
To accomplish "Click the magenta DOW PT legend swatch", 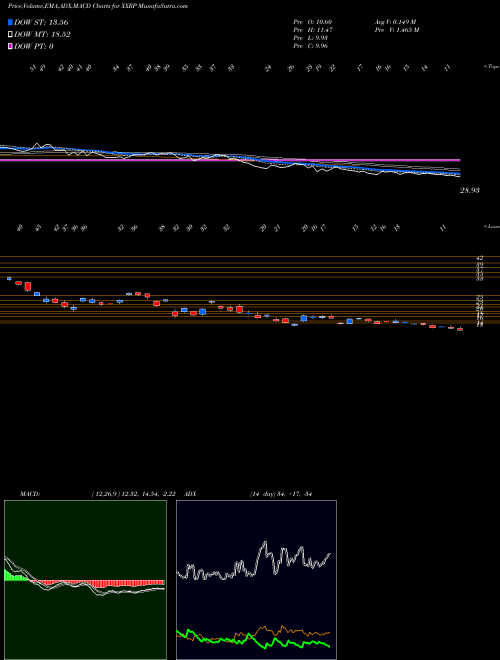I will pos(10,46).
